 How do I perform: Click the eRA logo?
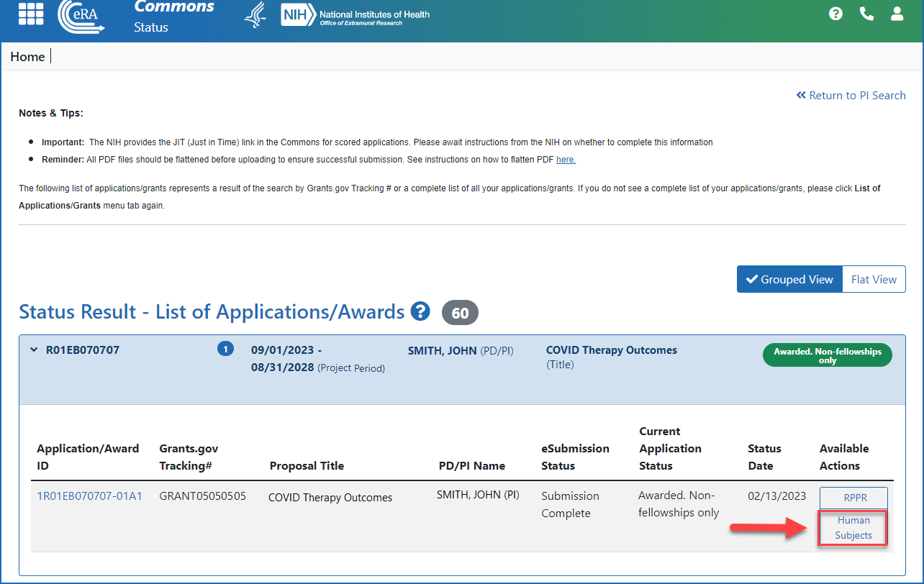tap(81, 17)
